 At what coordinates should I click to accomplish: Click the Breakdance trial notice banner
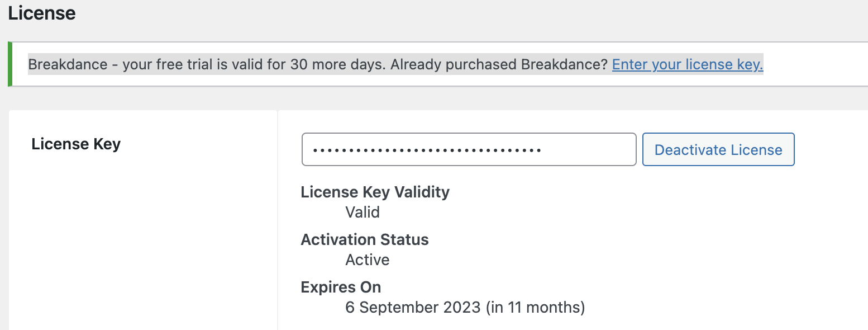(x=391, y=64)
